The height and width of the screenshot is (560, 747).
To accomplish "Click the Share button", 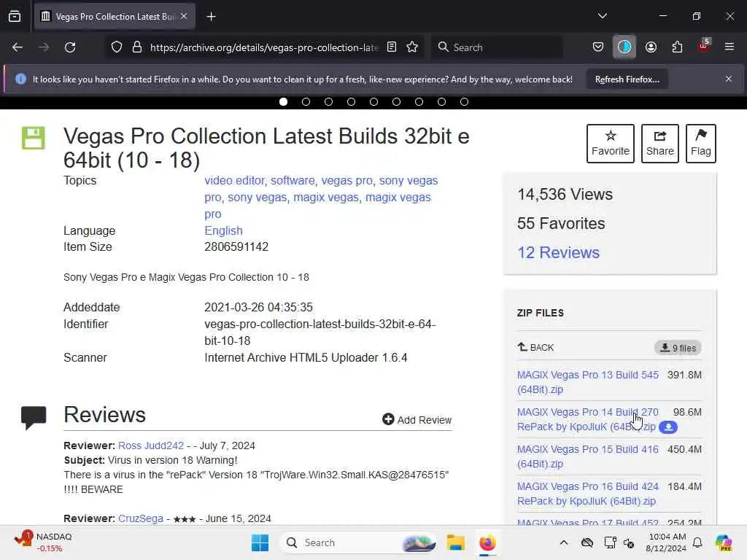I will [x=659, y=144].
